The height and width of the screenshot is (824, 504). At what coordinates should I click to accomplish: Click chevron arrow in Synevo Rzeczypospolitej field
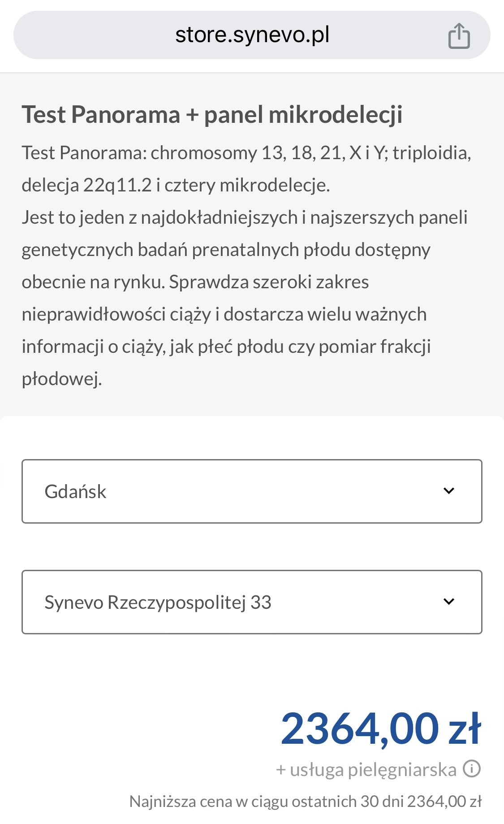point(448,602)
